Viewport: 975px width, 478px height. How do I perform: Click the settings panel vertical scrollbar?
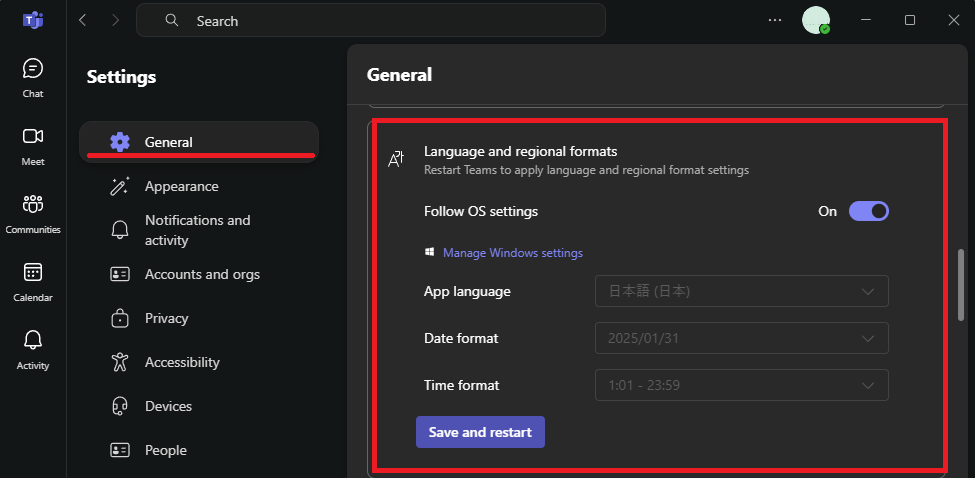[x=961, y=285]
